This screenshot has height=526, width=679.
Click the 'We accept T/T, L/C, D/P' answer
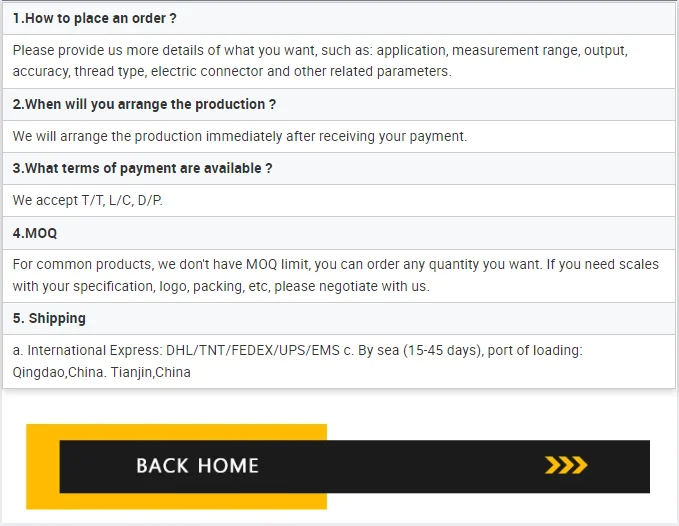87,200
